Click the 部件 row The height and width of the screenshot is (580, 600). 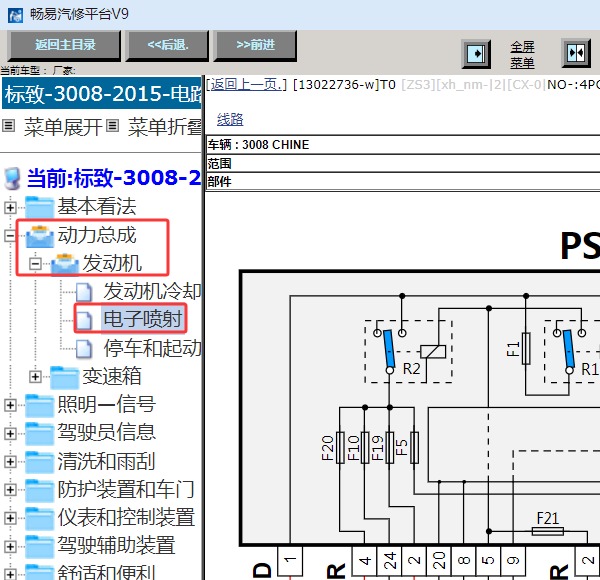(x=403, y=181)
